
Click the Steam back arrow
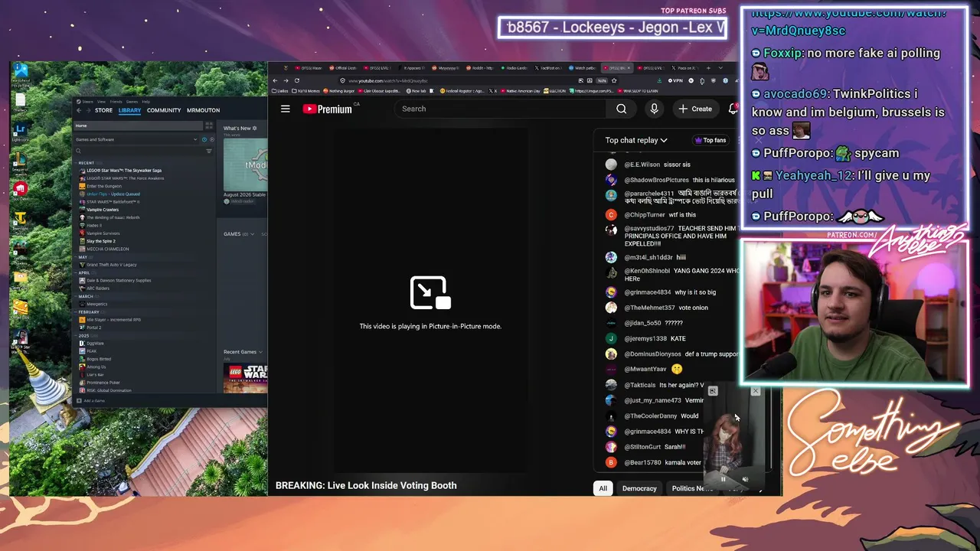78,110
